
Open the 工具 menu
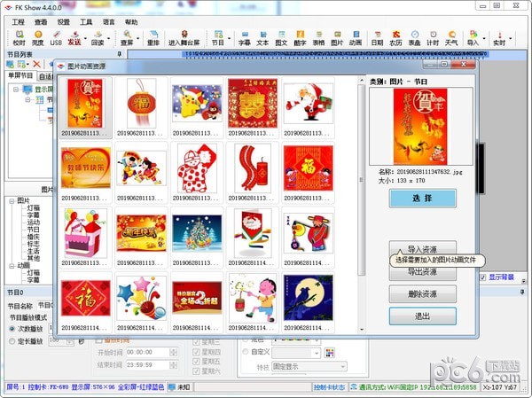[86, 22]
